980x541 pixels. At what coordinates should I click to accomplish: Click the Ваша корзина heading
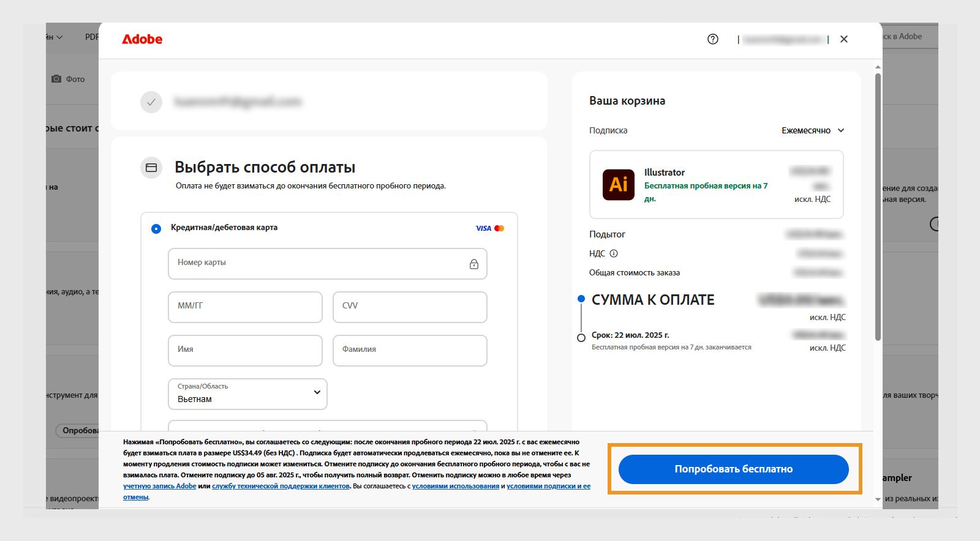(627, 101)
